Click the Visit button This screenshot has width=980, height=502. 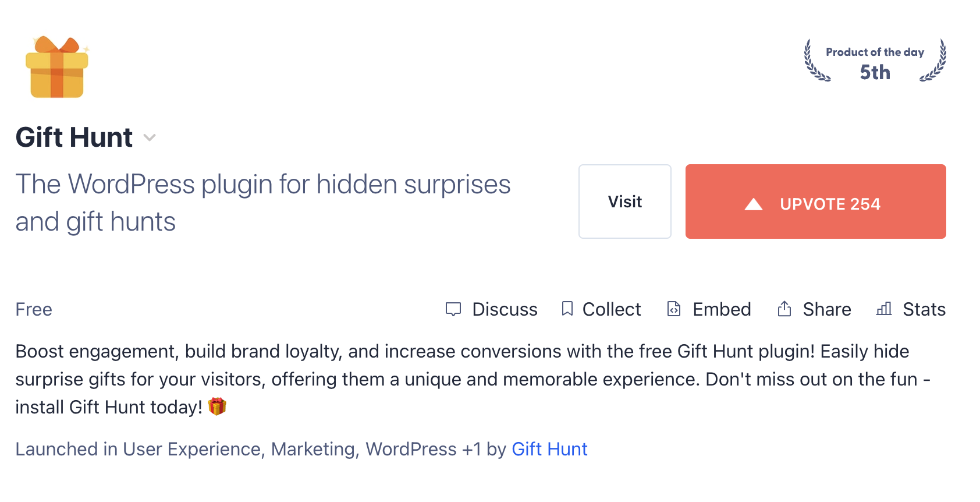pos(624,201)
